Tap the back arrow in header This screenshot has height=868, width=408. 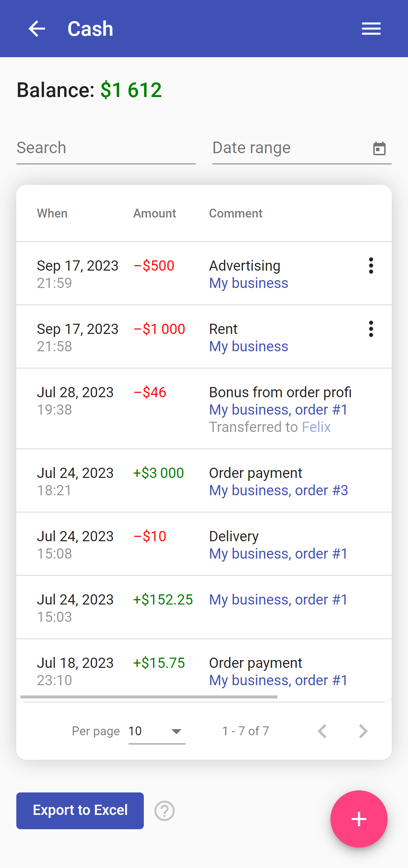tap(37, 29)
